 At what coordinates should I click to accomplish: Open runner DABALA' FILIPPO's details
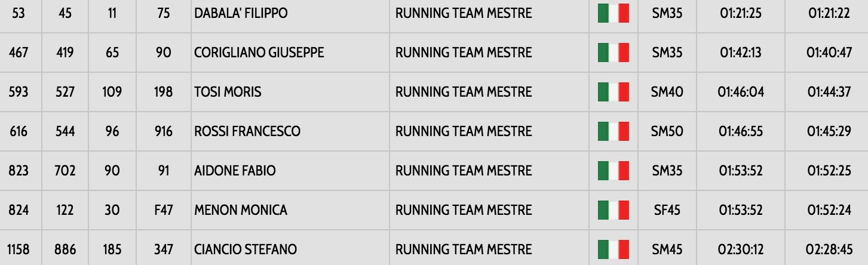[241, 13]
